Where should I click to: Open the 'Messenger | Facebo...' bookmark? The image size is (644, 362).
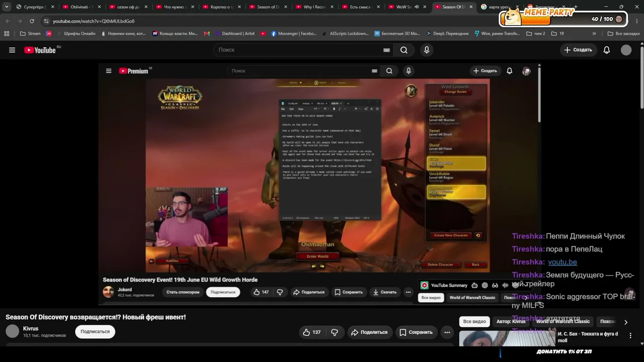tap(294, 34)
